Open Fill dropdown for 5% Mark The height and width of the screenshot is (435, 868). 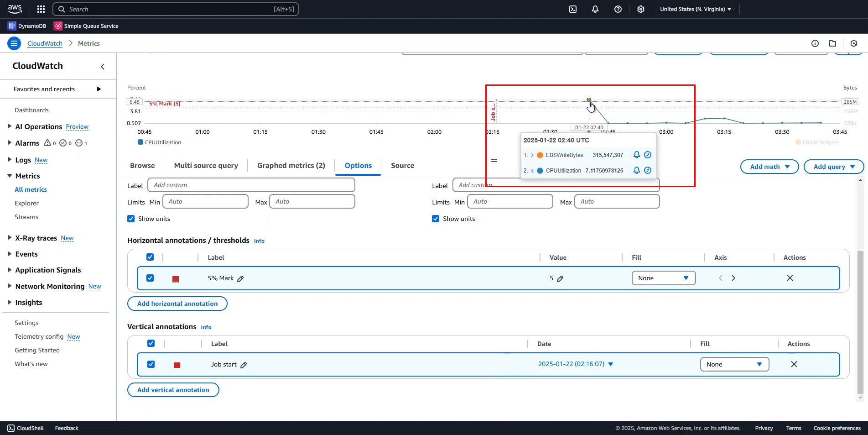point(663,278)
